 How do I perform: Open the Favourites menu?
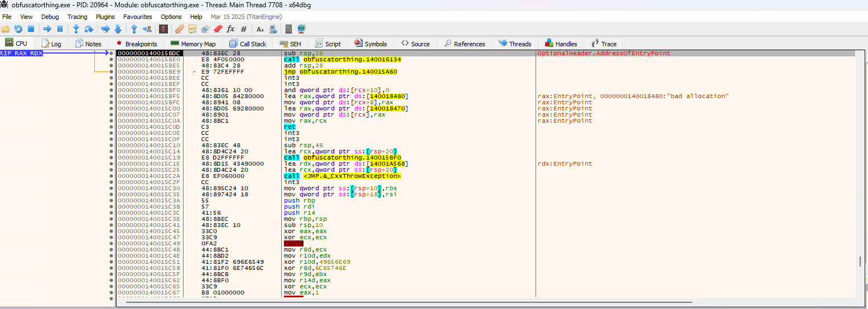pyautogui.click(x=137, y=17)
